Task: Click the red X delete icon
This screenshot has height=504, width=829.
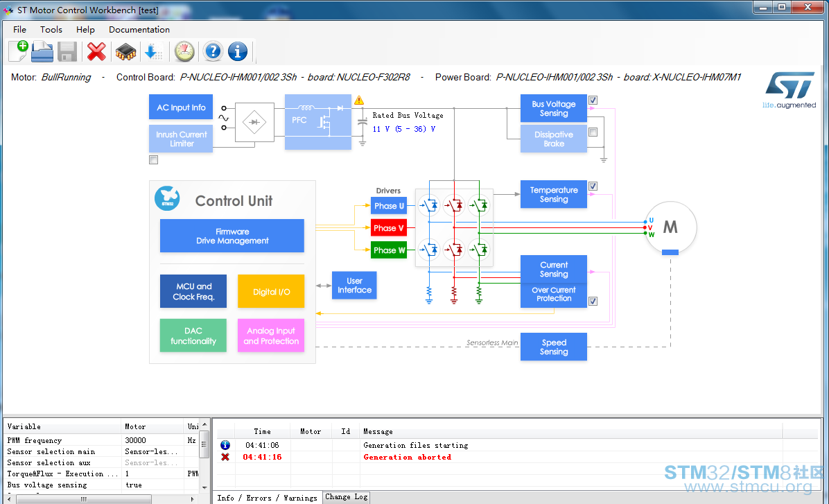Action: click(96, 52)
